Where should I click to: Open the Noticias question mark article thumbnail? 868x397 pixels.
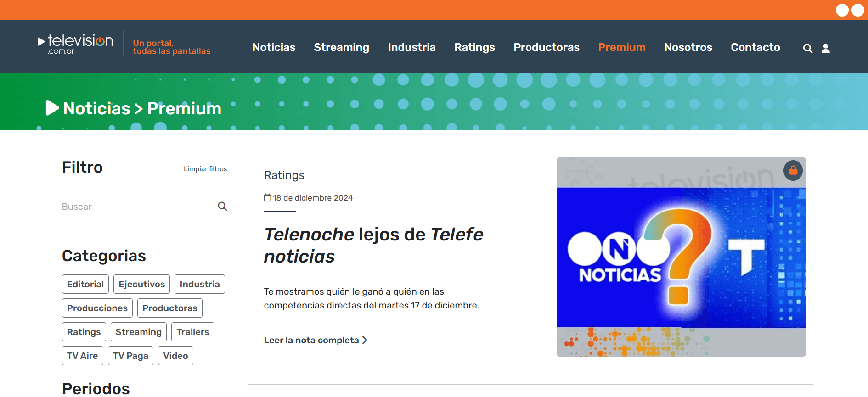coord(681,257)
